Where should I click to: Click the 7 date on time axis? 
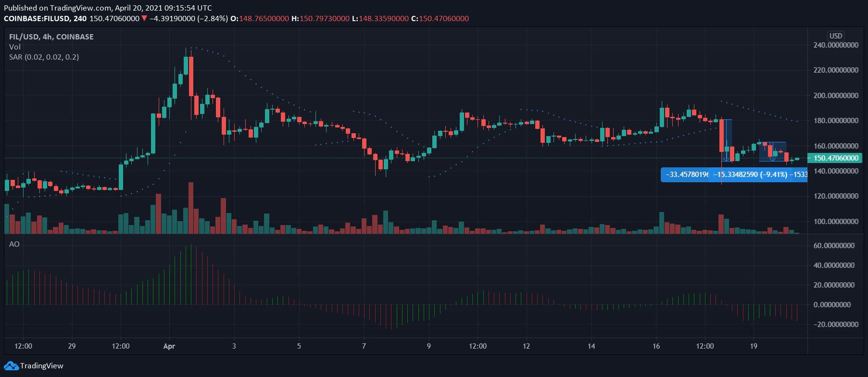pyautogui.click(x=364, y=346)
